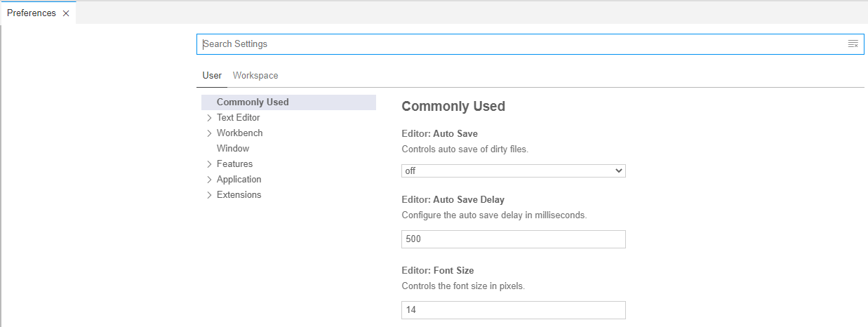Close the Preferences tab

tap(66, 13)
